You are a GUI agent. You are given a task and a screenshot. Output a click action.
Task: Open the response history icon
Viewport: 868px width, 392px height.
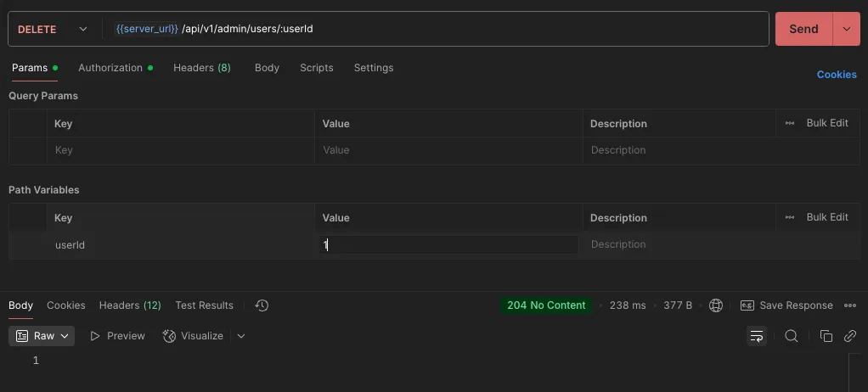262,305
